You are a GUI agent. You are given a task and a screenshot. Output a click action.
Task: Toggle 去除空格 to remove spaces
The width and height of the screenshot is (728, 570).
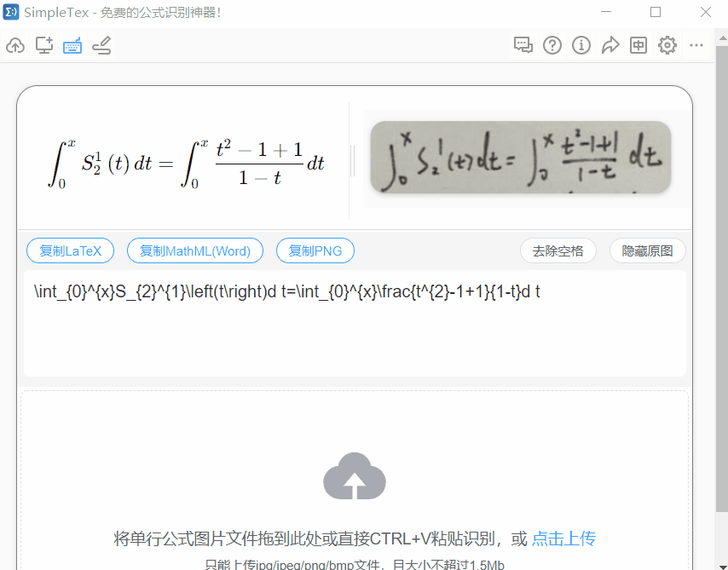pyautogui.click(x=558, y=250)
